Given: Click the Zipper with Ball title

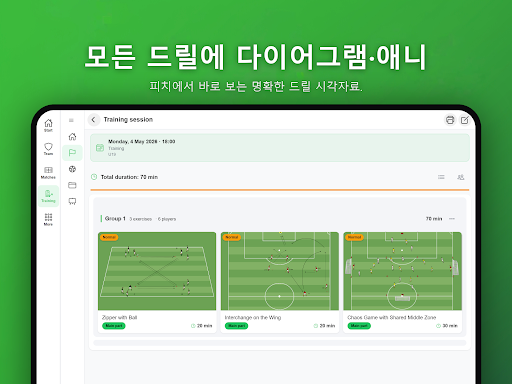Looking at the screenshot, I should point(119,317).
